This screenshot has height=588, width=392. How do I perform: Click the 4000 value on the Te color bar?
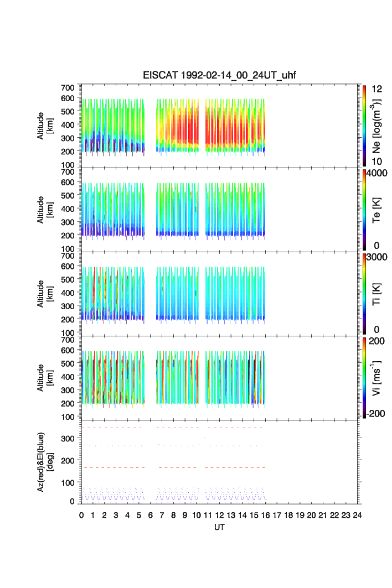[377, 173]
